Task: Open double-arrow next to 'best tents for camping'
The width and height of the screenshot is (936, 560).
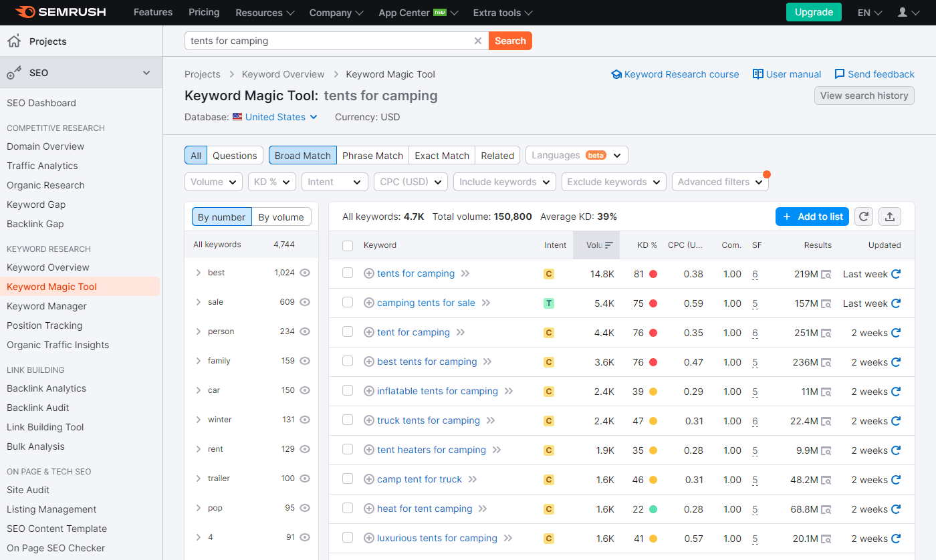Action: coord(487,362)
